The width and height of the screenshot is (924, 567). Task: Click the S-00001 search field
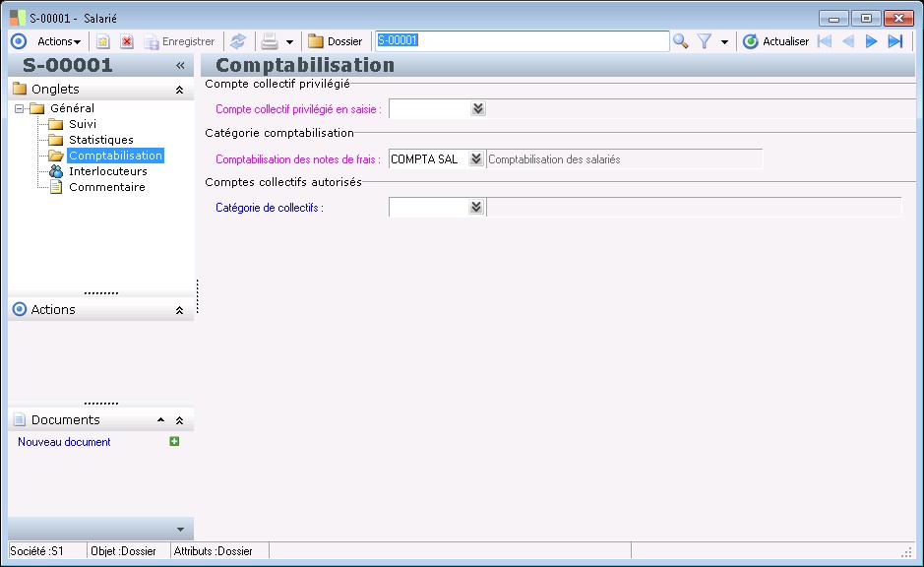(523, 40)
